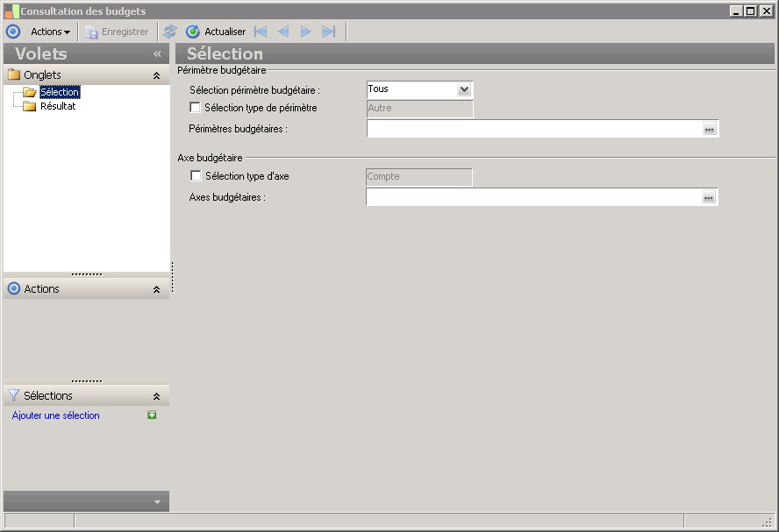This screenshot has height=532, width=779.
Task: Open the Actions toolbar menu
Action: 50,32
